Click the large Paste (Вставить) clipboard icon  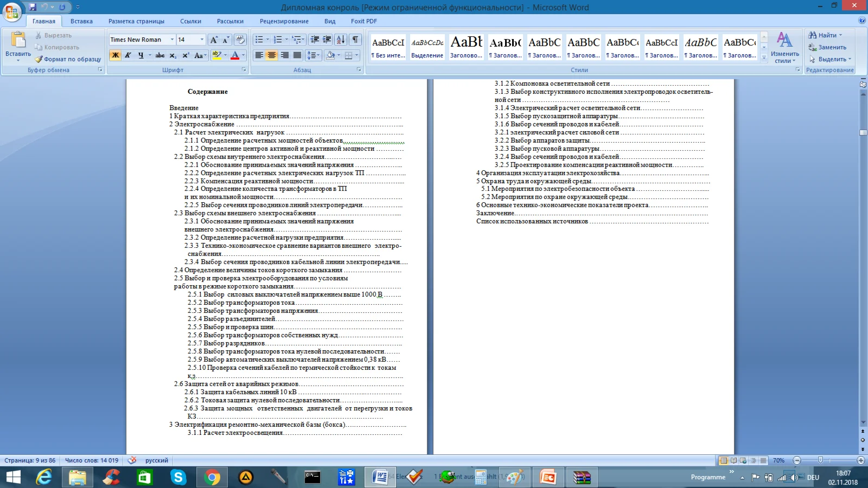pos(18,41)
